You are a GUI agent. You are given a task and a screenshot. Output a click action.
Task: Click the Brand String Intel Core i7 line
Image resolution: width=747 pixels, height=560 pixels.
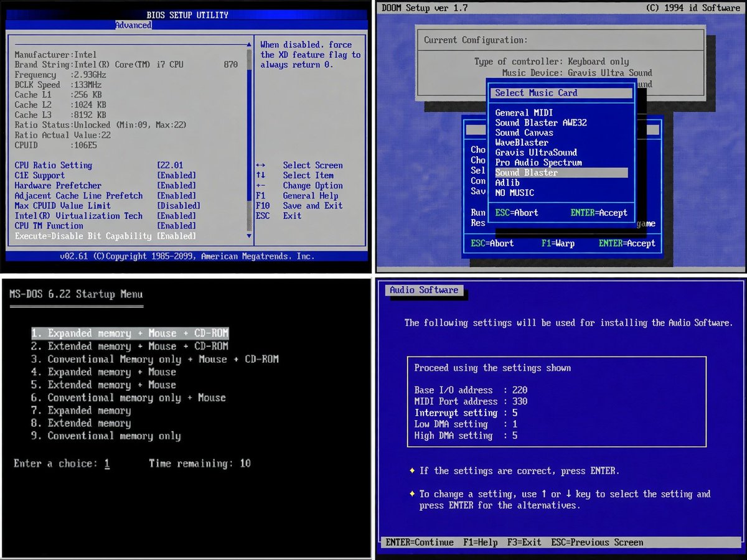coord(126,65)
